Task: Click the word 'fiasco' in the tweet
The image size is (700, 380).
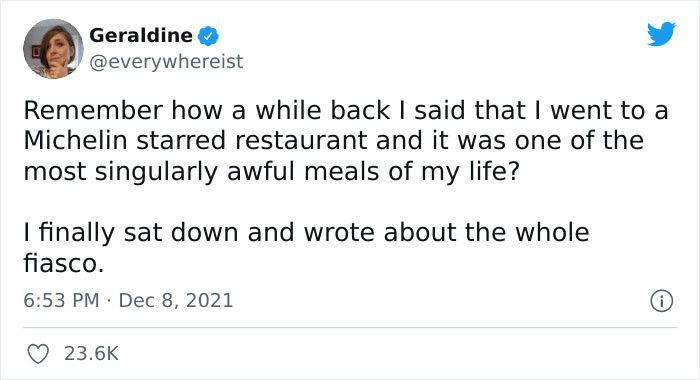Action: pyautogui.click(x=61, y=263)
